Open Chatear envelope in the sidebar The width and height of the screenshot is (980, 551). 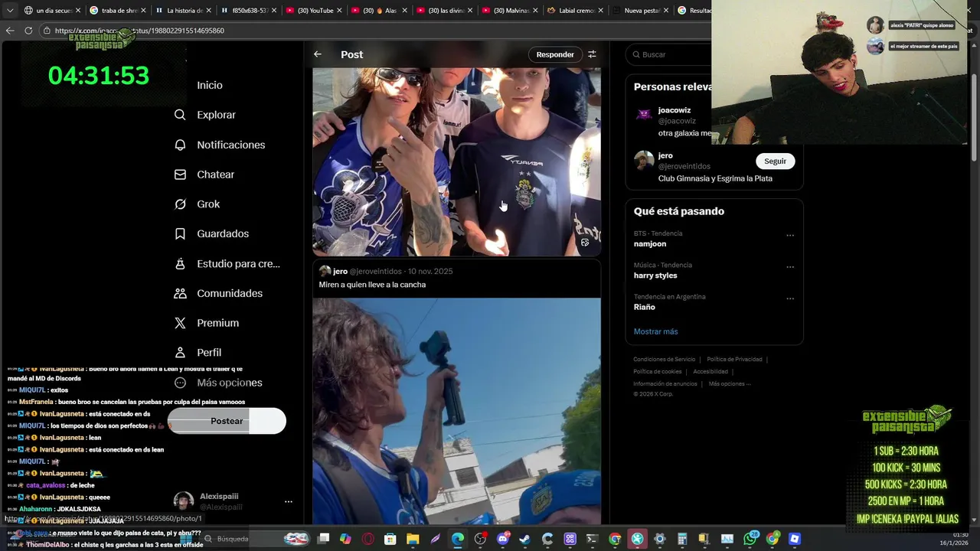pyautogui.click(x=204, y=174)
